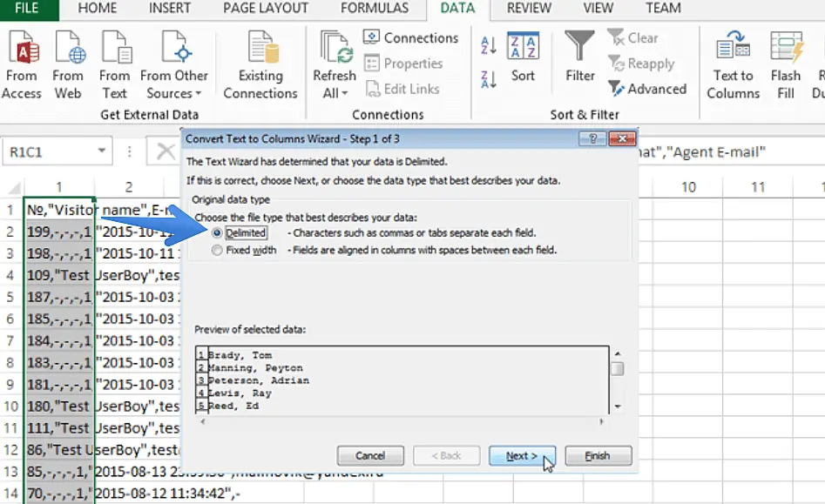This screenshot has width=825, height=504.
Task: Select the DATA tab
Action: tap(457, 9)
